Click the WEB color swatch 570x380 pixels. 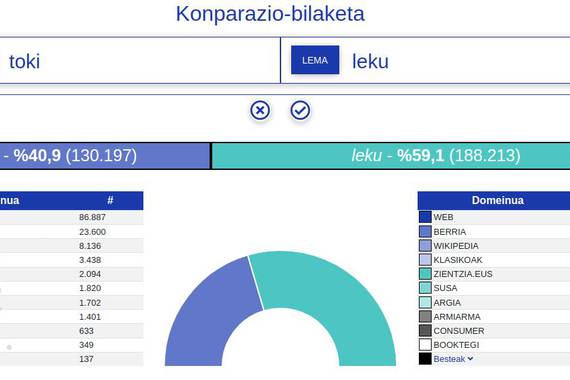coord(425,217)
